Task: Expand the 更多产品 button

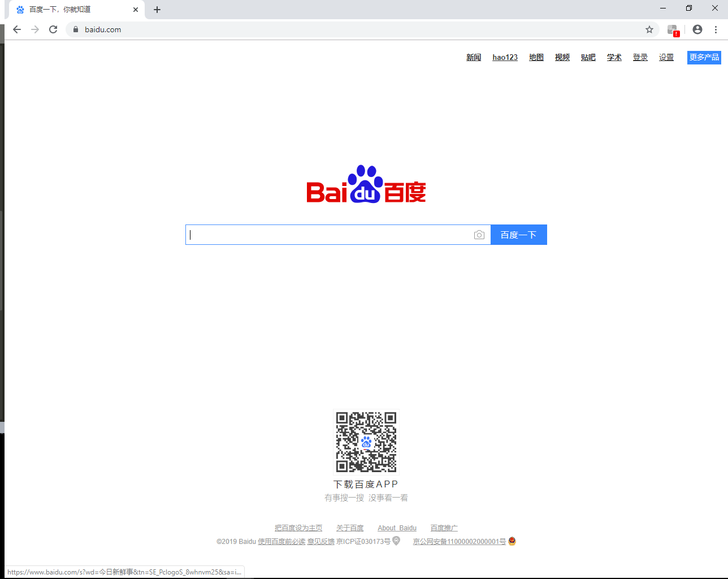Action: click(x=704, y=58)
